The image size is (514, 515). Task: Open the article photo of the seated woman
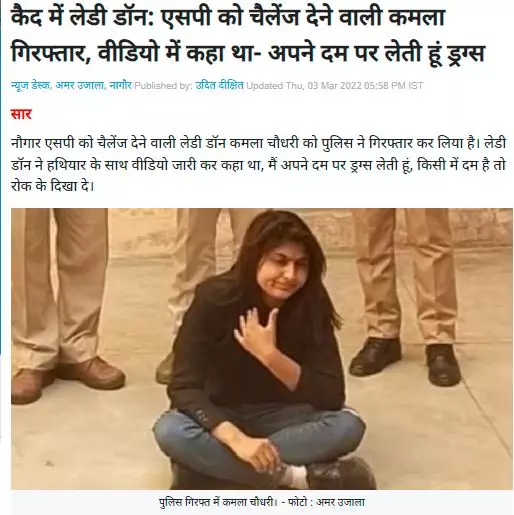[x=262, y=349]
